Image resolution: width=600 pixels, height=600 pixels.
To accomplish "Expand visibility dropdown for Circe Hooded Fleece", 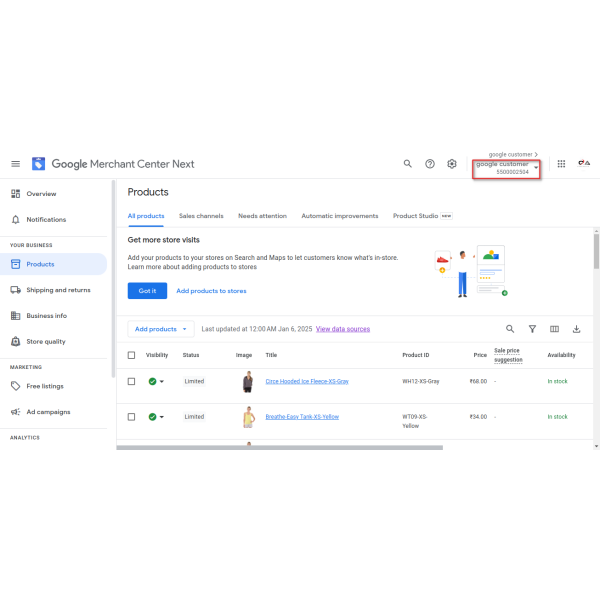I will (x=162, y=382).
